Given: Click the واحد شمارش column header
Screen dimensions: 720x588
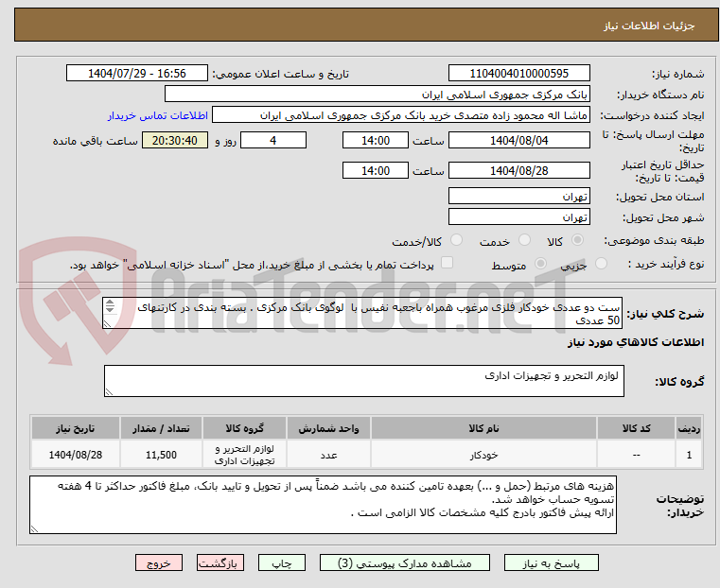Looking at the screenshot, I should (x=328, y=428).
